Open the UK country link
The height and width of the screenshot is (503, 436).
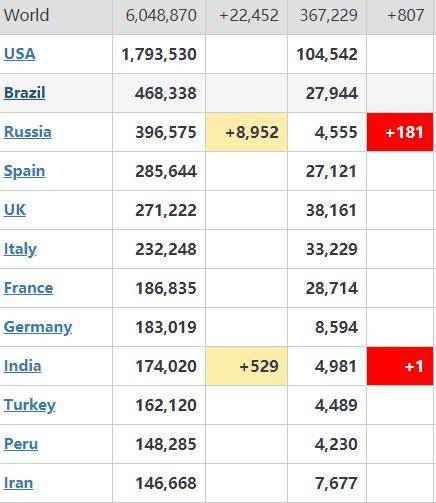[x=15, y=210]
